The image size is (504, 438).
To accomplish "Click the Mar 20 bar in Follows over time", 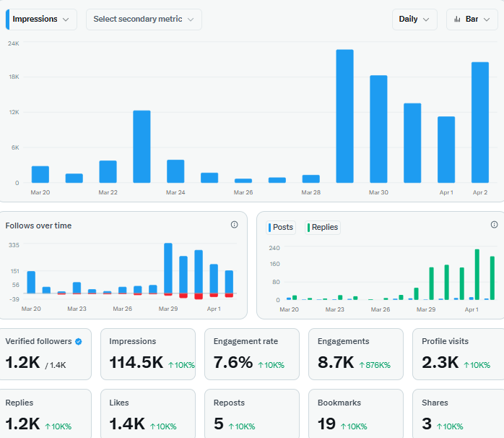I will click(31, 282).
